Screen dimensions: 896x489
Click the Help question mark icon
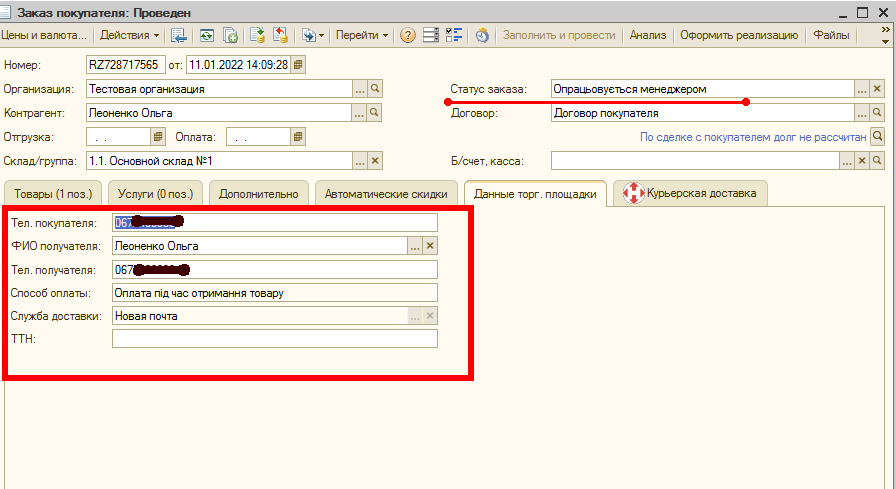tap(408, 35)
